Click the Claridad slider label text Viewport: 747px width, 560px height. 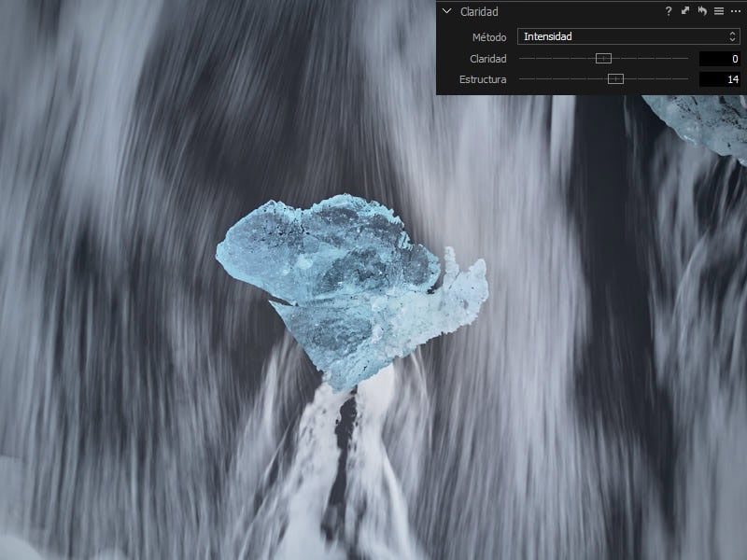[488, 58]
